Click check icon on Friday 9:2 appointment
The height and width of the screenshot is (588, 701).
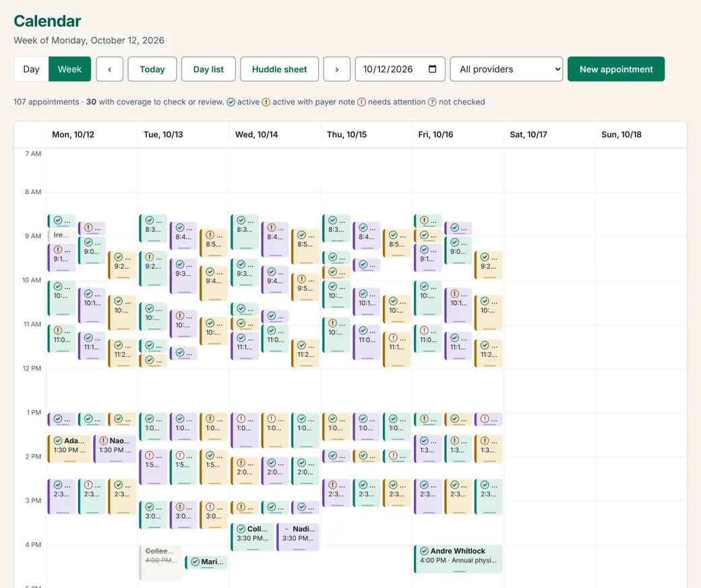tap(485, 257)
